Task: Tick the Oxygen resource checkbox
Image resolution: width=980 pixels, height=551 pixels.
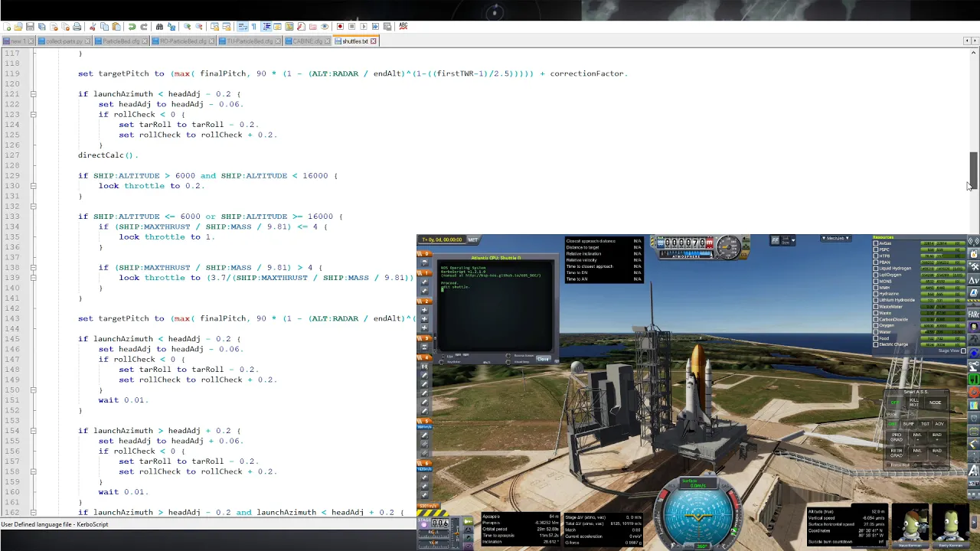Action: click(x=876, y=326)
